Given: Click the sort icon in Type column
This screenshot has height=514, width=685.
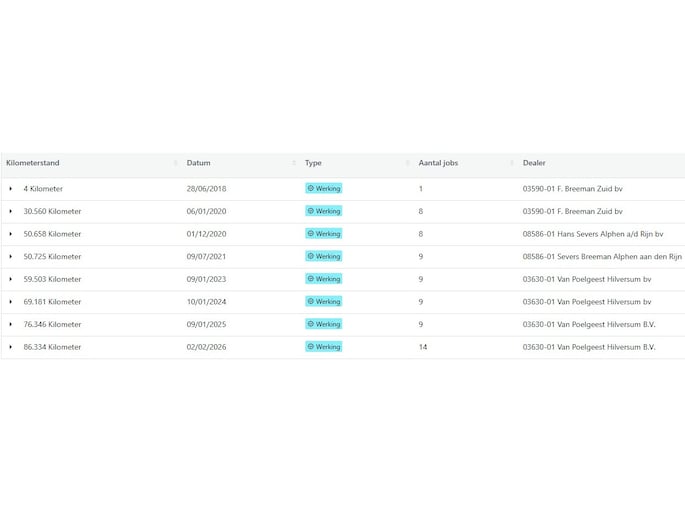Looking at the screenshot, I should pos(408,163).
